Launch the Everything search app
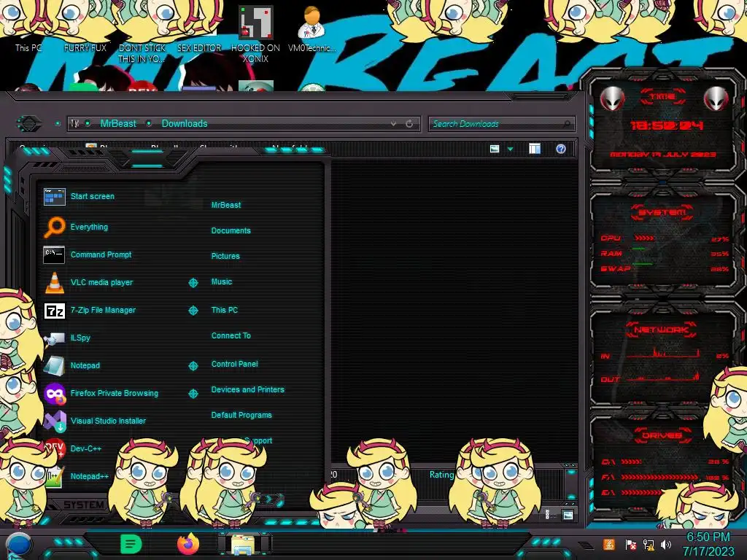747x560 pixels. point(76,227)
